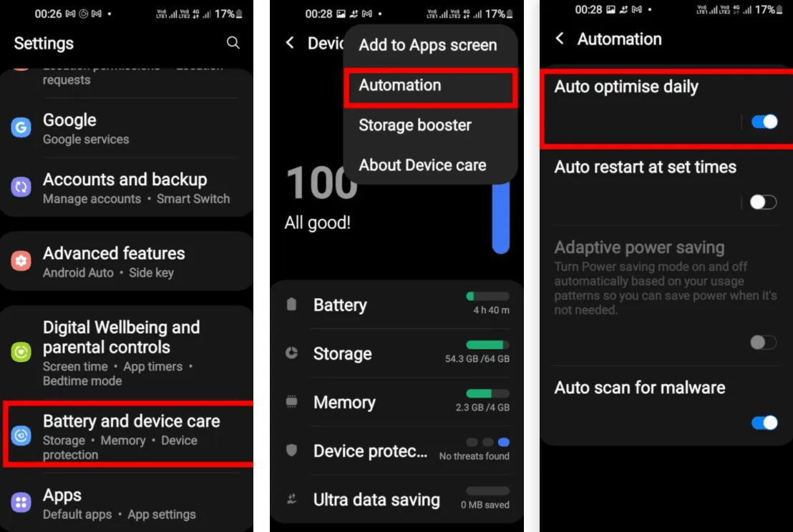Open the Google services icon
793x532 pixels.
[x=21, y=128]
